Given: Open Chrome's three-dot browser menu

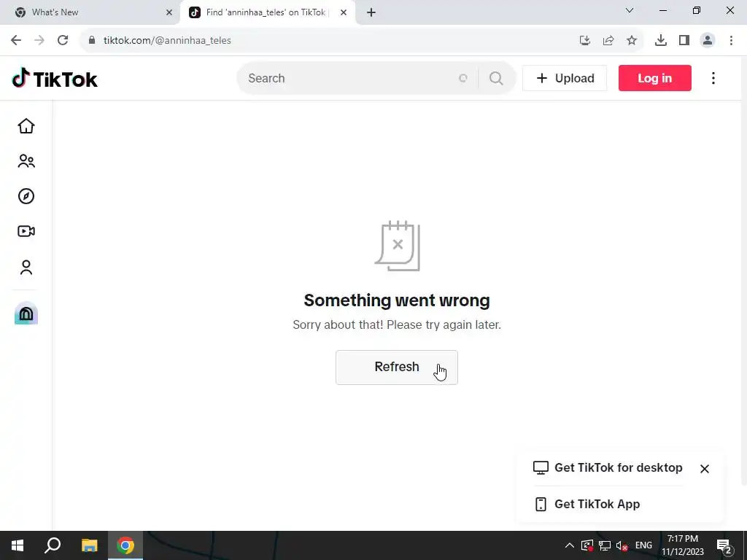Looking at the screenshot, I should (731, 41).
